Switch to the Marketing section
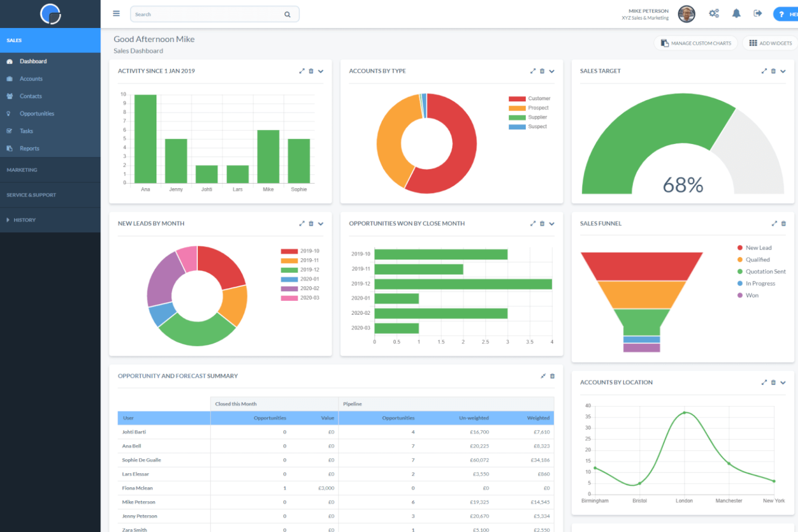The width and height of the screenshot is (798, 532). (22, 169)
